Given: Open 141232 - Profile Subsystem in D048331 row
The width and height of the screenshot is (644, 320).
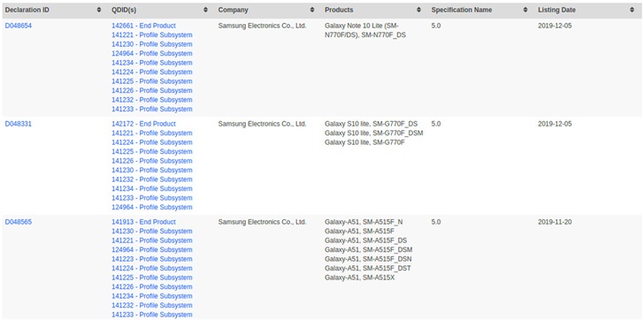Looking at the screenshot, I should point(152,179).
